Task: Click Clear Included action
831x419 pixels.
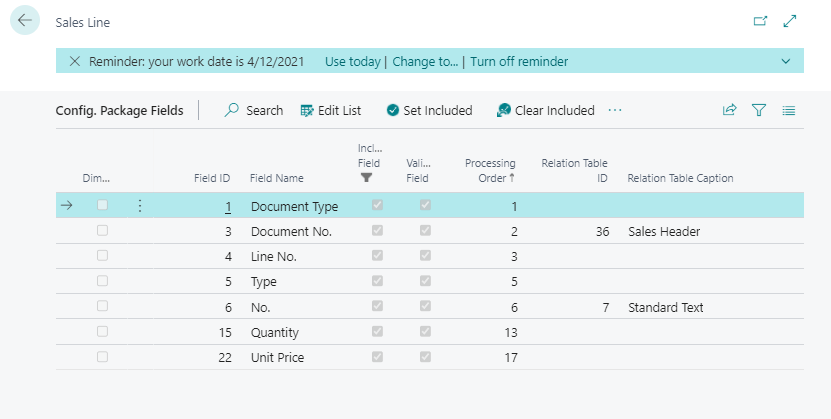Action: click(x=545, y=111)
